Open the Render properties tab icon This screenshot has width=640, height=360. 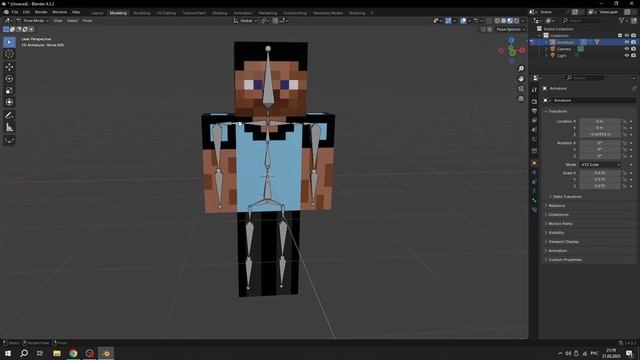pyautogui.click(x=534, y=101)
